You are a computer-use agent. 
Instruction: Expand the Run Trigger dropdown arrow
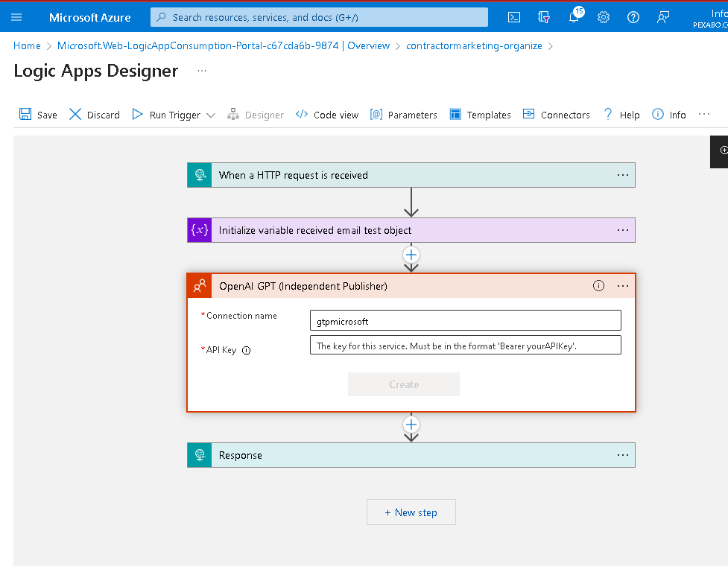pyautogui.click(x=211, y=115)
